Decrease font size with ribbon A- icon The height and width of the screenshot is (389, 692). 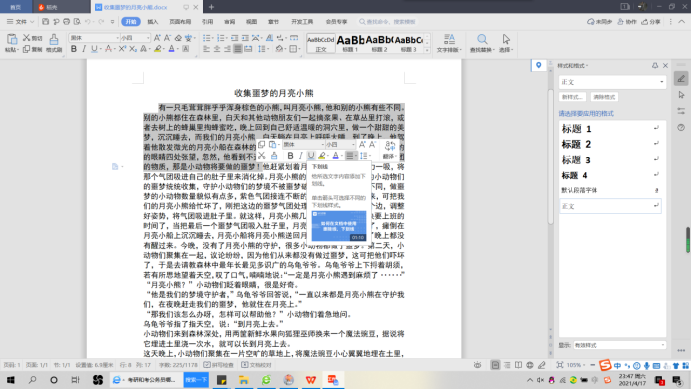167,38
